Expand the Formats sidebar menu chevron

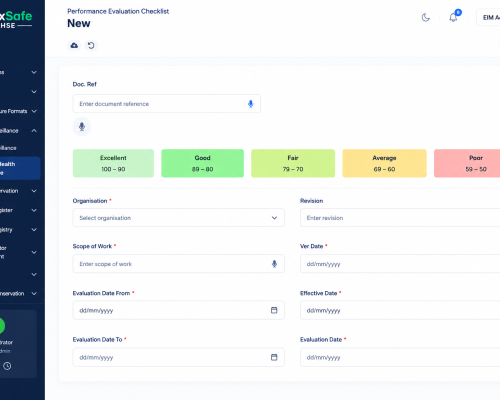[34, 111]
